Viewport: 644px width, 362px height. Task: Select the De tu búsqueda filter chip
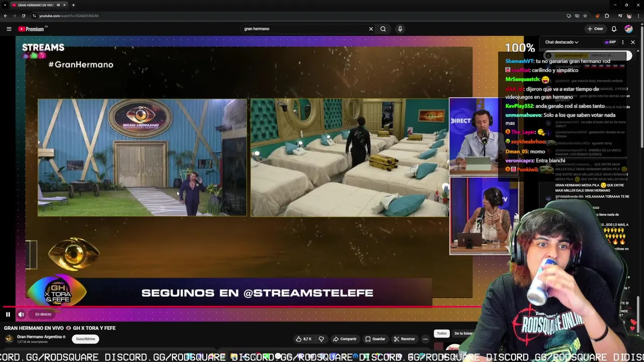click(463, 333)
